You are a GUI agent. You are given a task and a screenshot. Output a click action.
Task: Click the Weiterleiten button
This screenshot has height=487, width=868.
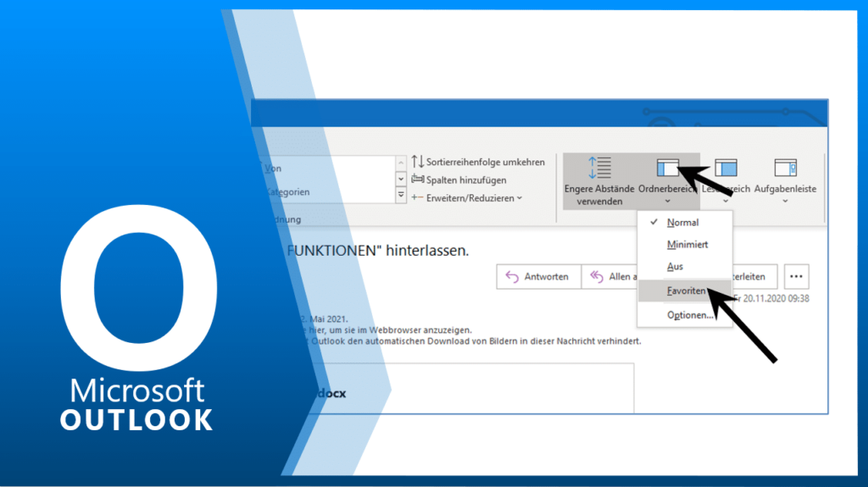pos(754,276)
